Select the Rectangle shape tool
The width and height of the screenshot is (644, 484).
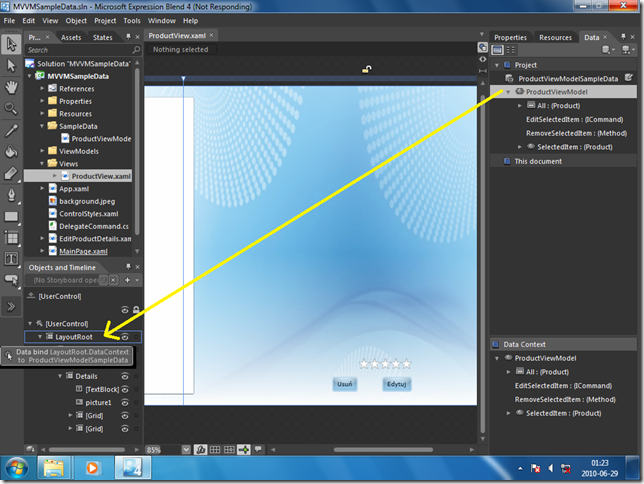(11, 216)
